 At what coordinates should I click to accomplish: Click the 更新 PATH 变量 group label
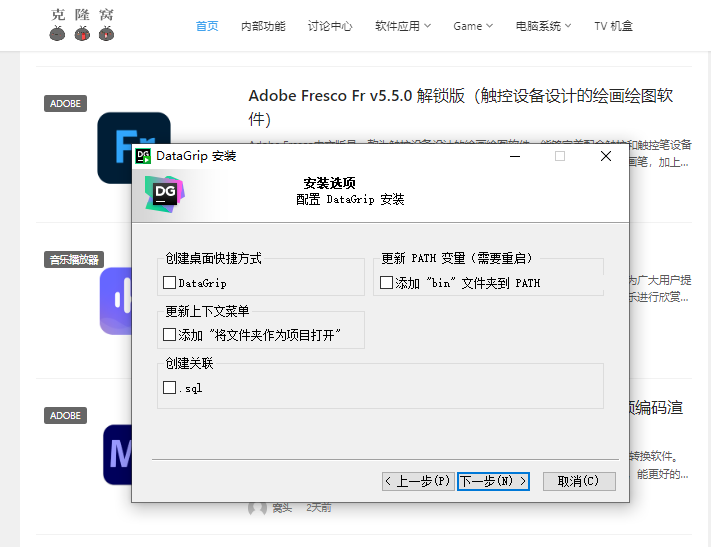pyautogui.click(x=457, y=258)
